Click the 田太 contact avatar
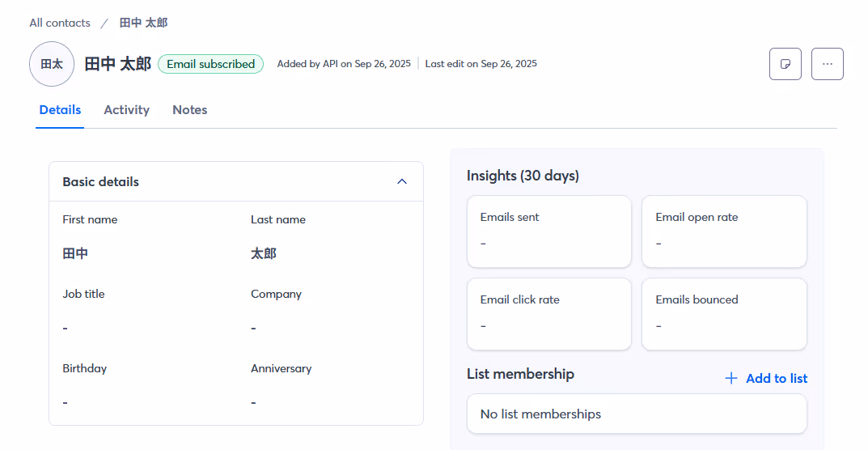868x450 pixels. click(52, 64)
